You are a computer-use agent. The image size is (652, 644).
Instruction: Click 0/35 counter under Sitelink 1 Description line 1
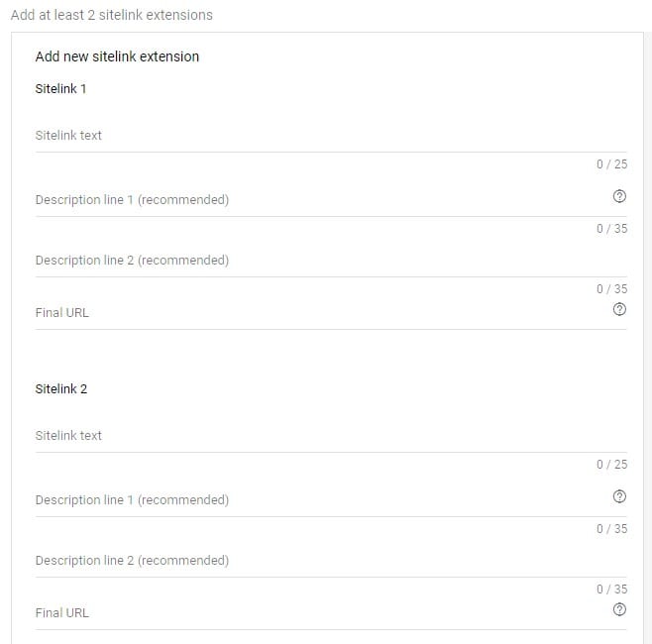coord(611,229)
